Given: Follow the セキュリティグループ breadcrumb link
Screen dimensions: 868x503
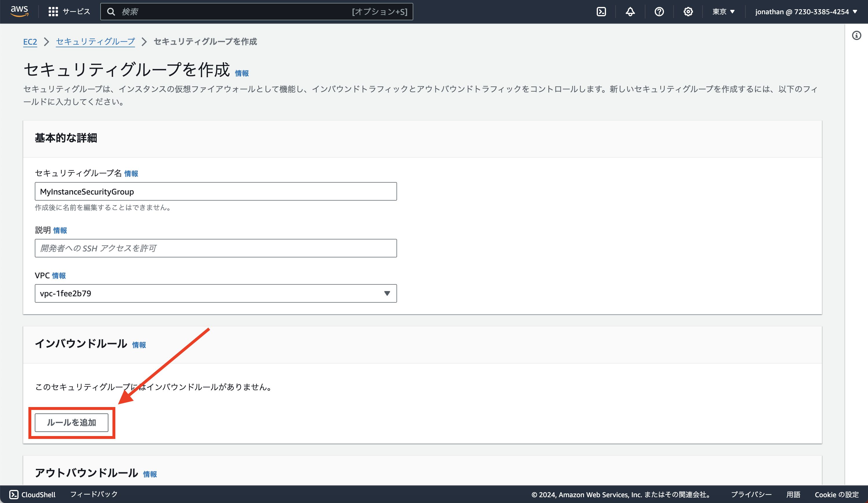Looking at the screenshot, I should coord(95,42).
